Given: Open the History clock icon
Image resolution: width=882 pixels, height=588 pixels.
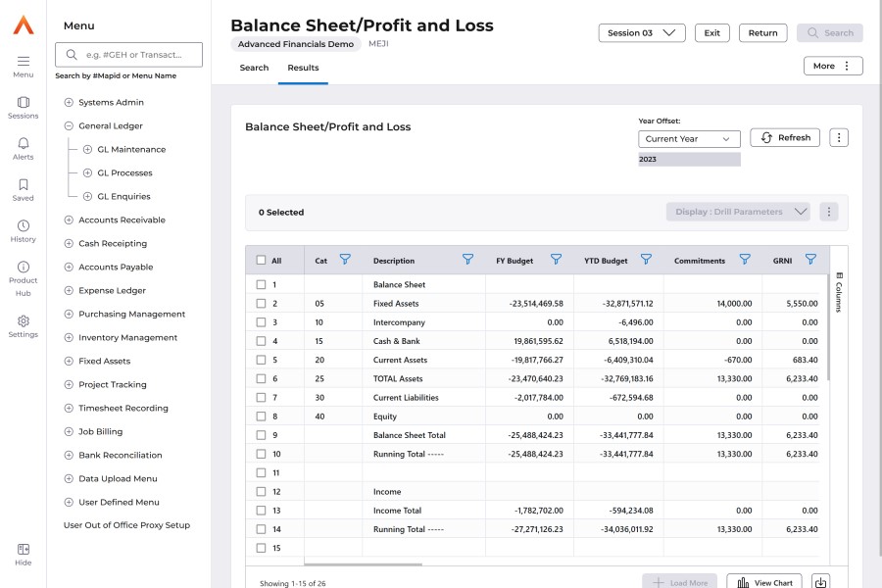Looking at the screenshot, I should click(x=24, y=225).
